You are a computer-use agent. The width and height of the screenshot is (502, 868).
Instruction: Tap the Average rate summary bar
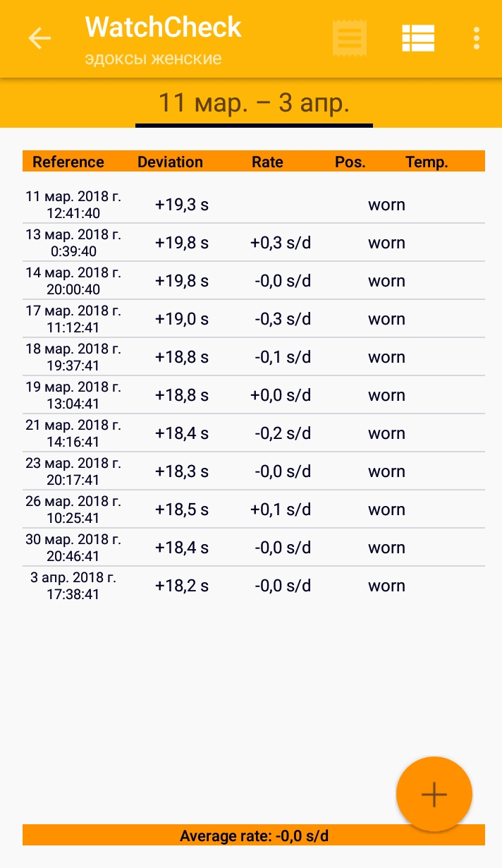254,836
